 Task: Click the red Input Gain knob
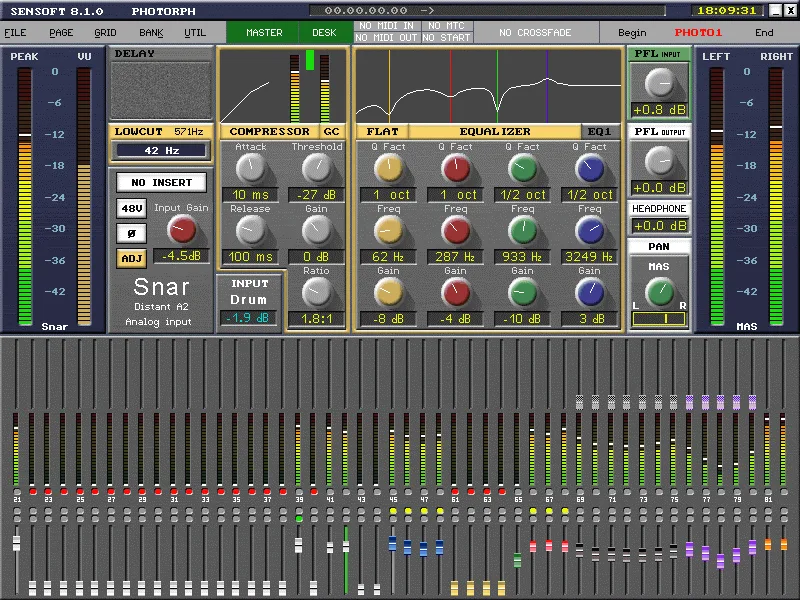coord(182,229)
